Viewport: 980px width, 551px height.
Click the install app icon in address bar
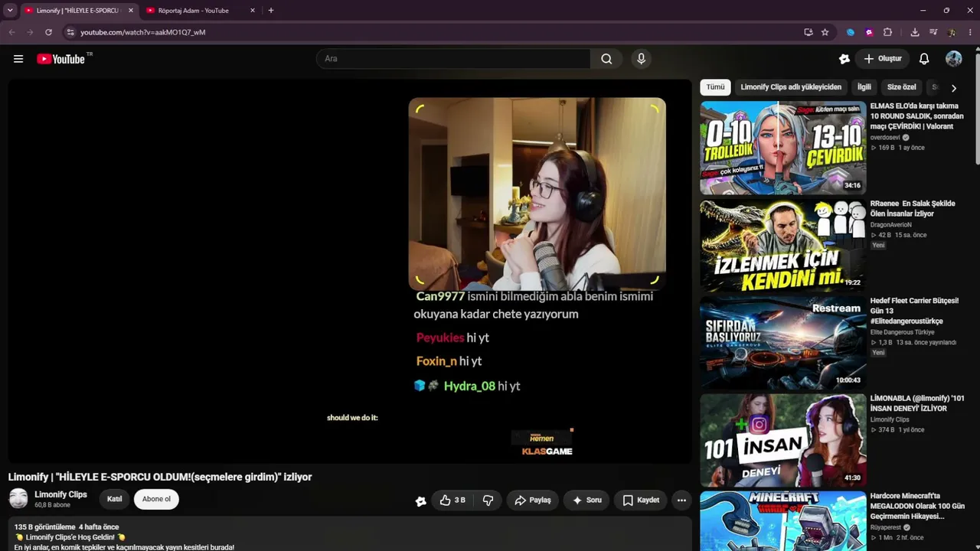(808, 32)
